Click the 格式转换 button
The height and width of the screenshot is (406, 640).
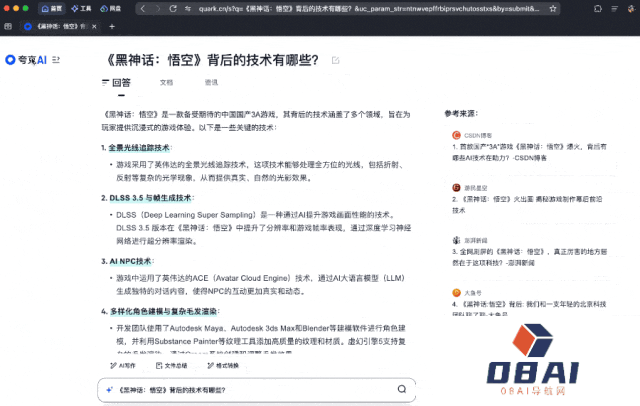click(222, 366)
